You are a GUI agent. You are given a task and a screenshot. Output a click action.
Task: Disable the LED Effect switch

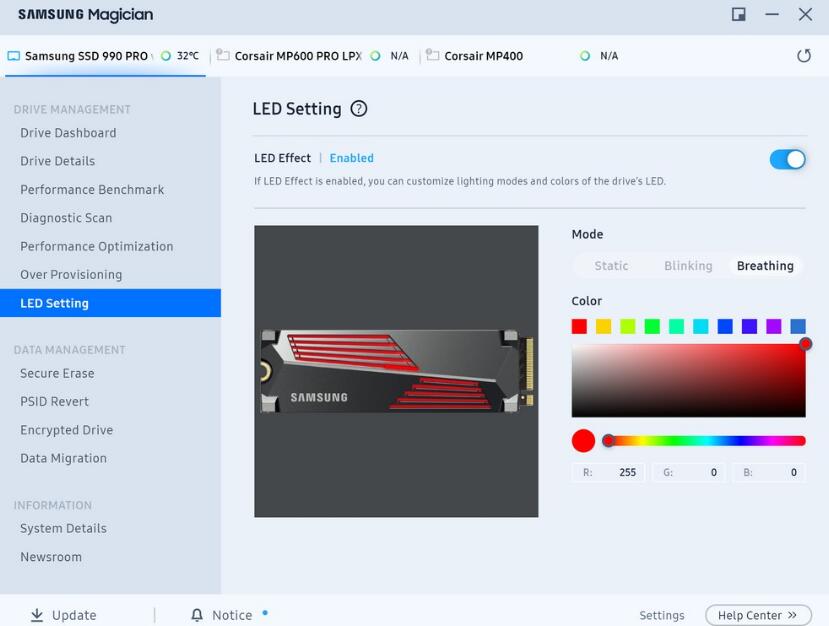[x=788, y=159]
